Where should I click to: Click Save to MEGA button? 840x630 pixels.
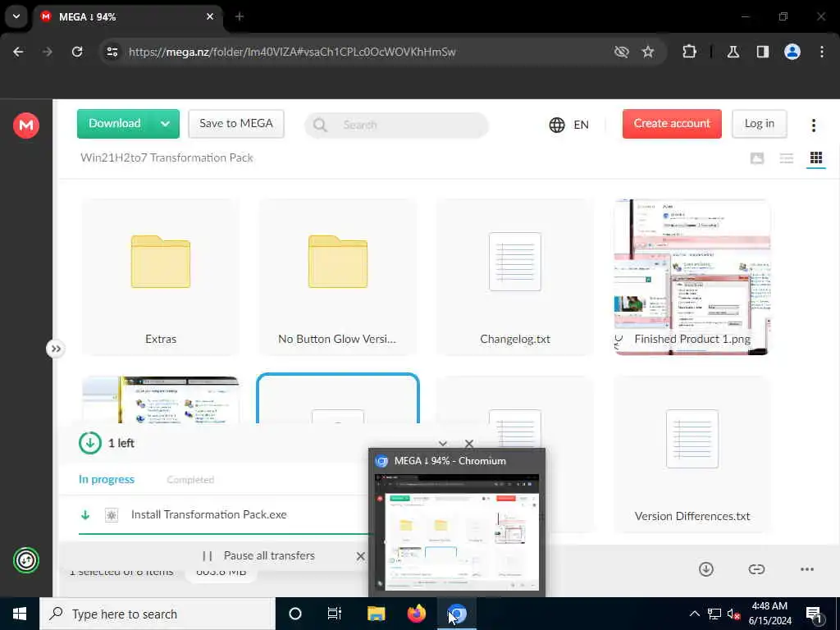tap(236, 124)
